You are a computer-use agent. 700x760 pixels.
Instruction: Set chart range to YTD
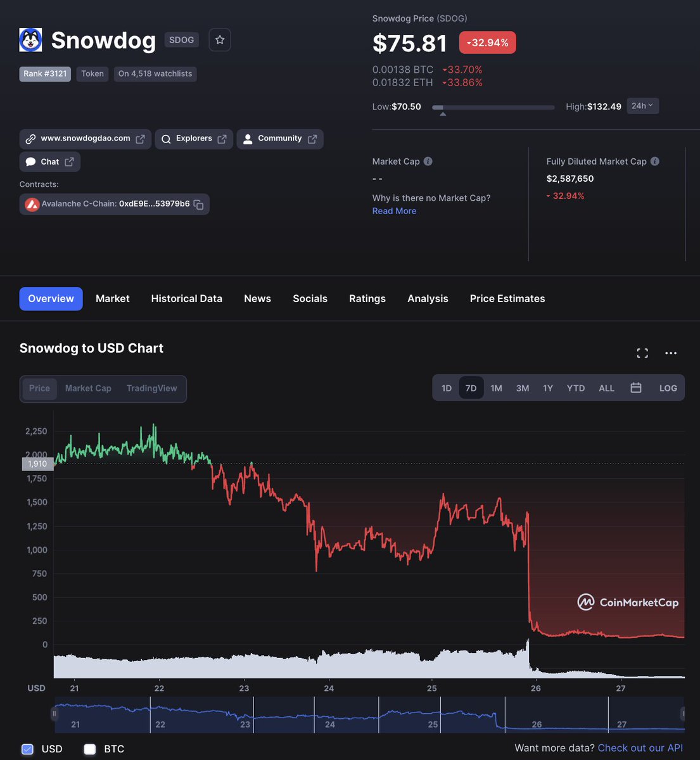click(x=575, y=388)
